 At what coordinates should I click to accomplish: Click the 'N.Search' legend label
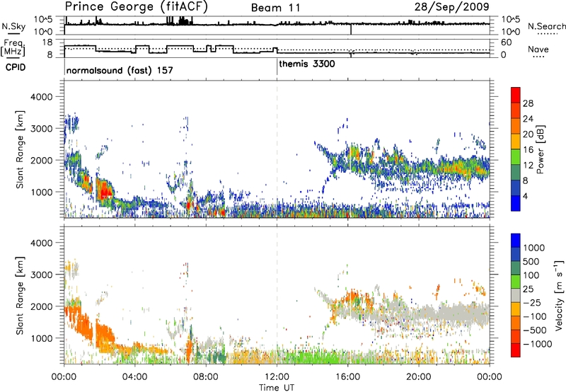(x=546, y=26)
